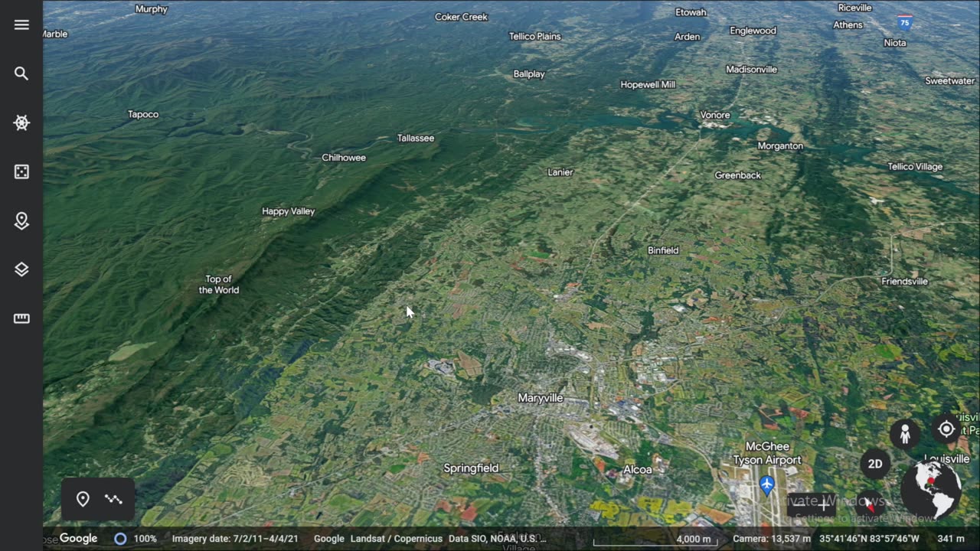The image size is (980, 551).
Task: Click the Imagery date 7/2/11–4/4/21 text
Action: [x=235, y=539]
